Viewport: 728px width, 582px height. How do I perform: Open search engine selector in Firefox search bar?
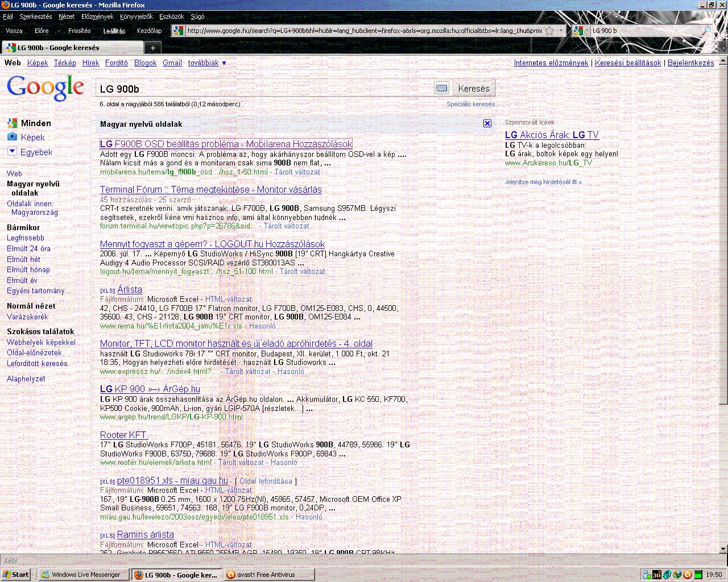581,31
